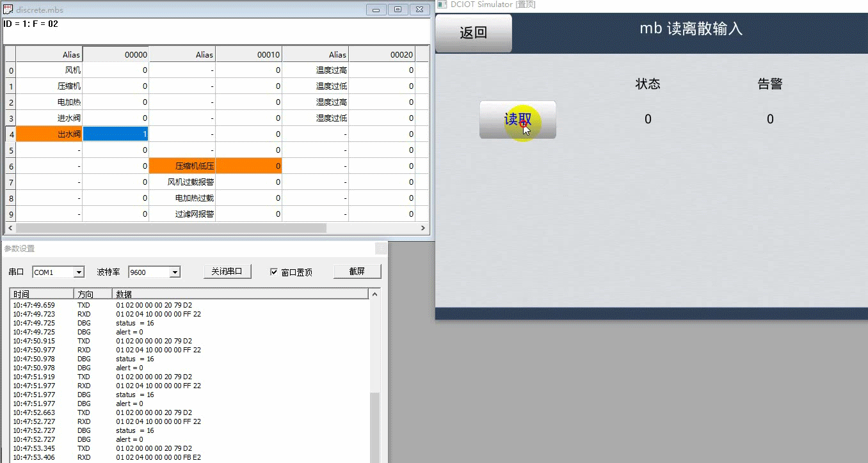Screen dimensions: 868x463
Task: Select the 温度过高 alias cell
Action: pos(316,70)
